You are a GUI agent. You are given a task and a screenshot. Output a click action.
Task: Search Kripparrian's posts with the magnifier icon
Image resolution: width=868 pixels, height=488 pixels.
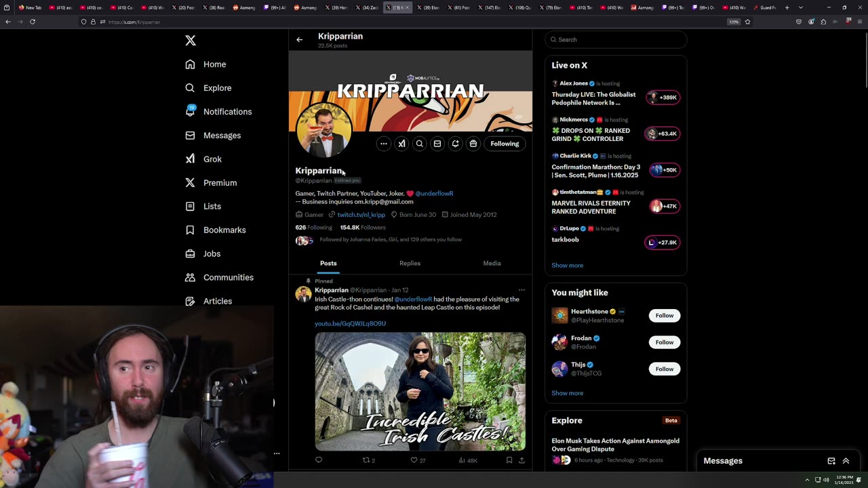pos(420,144)
